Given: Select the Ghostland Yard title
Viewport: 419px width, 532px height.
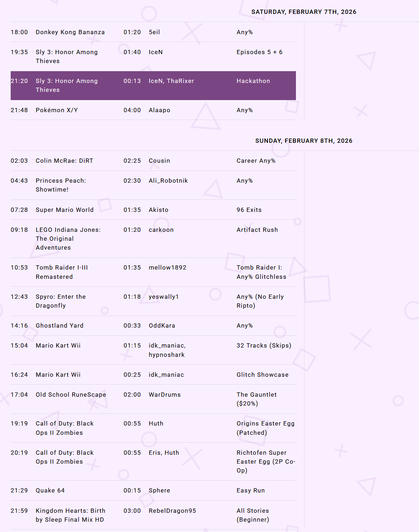Looking at the screenshot, I should tap(60, 325).
